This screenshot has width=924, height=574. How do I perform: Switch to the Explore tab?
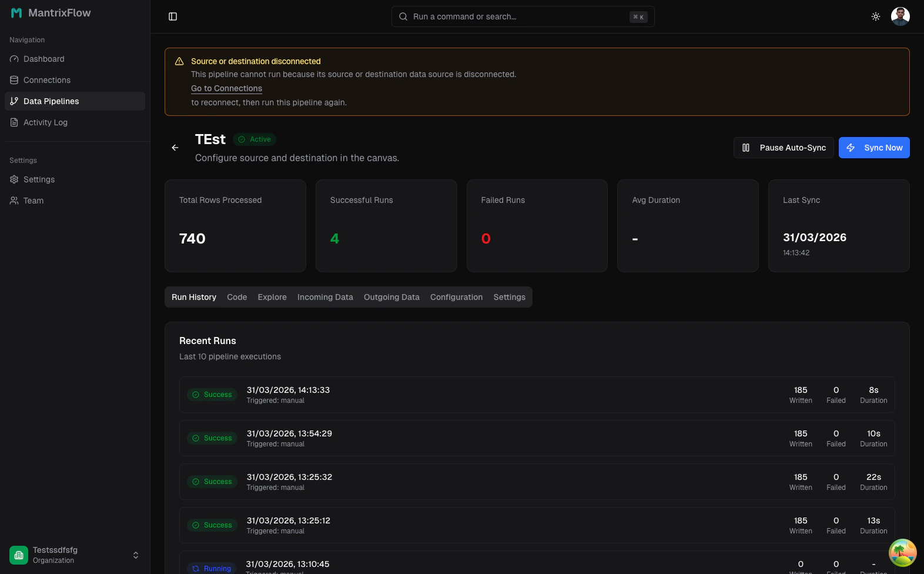(272, 297)
